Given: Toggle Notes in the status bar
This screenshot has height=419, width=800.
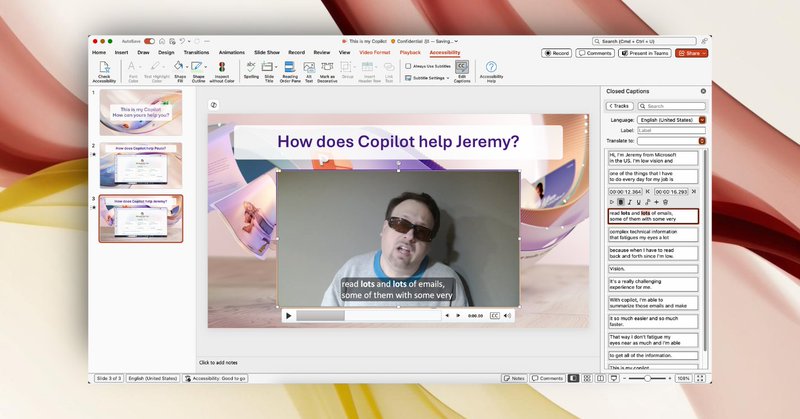Looking at the screenshot, I should coord(514,378).
